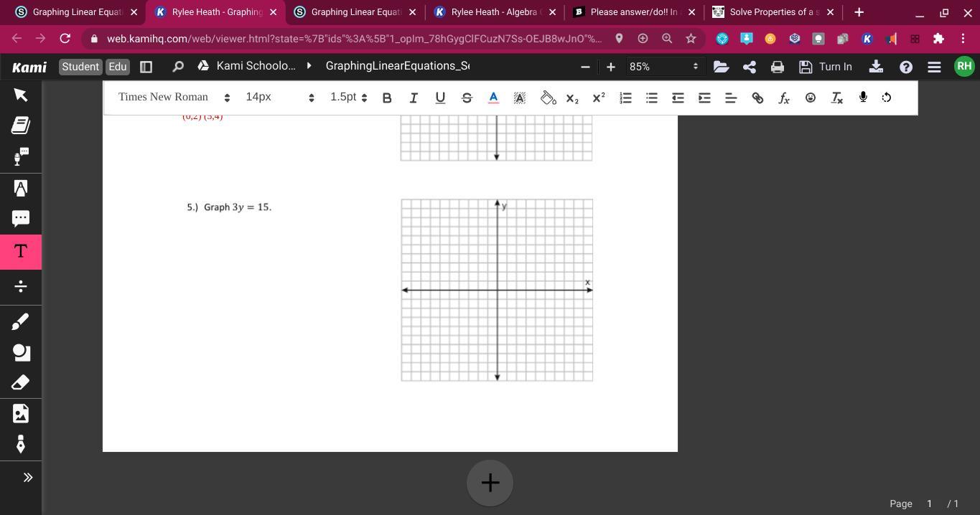Click the Share icon in header
The image size is (980, 515).
[x=749, y=67]
